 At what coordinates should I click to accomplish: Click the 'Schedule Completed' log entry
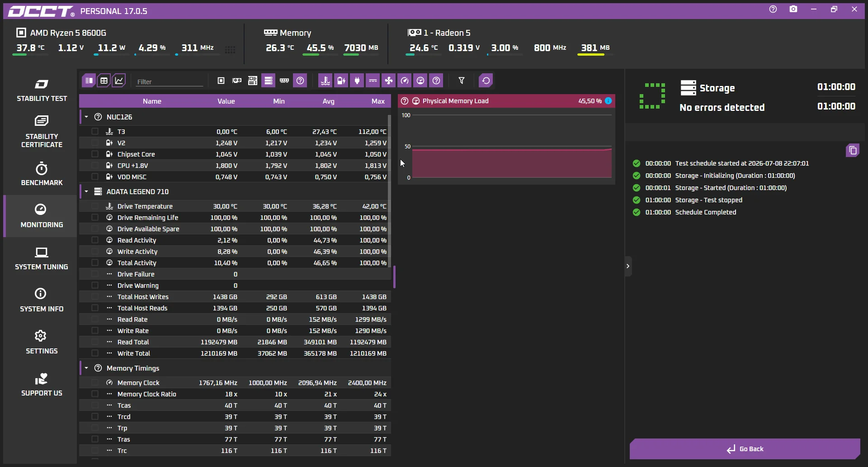(705, 212)
